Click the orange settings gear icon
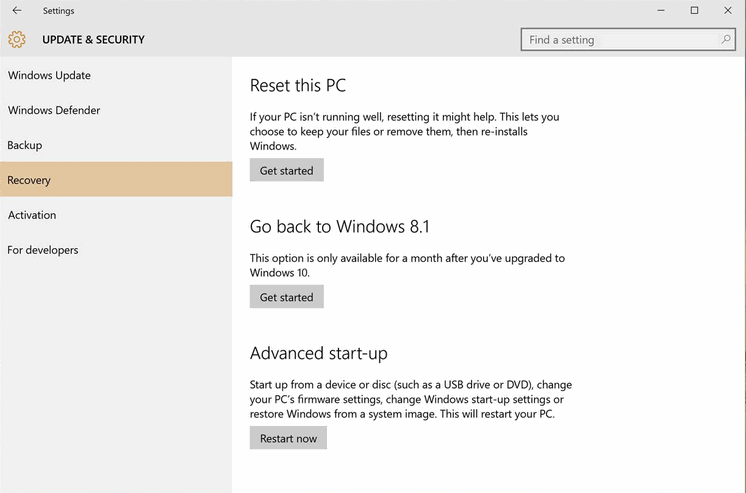Screen dimensions: 746x493 pyautogui.click(x=17, y=39)
